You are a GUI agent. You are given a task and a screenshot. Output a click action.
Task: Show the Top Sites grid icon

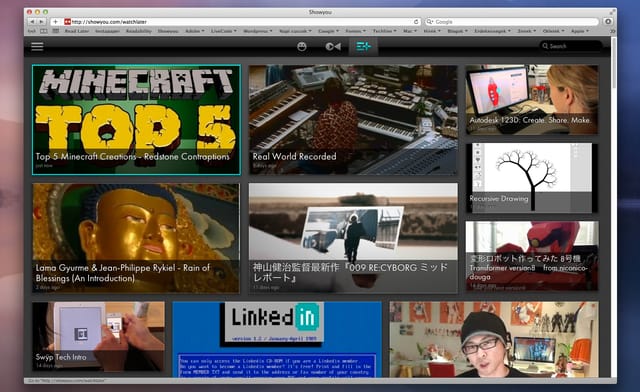(56, 31)
